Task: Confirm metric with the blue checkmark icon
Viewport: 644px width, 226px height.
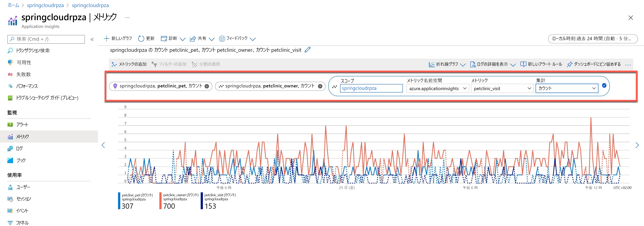Action: point(604,86)
